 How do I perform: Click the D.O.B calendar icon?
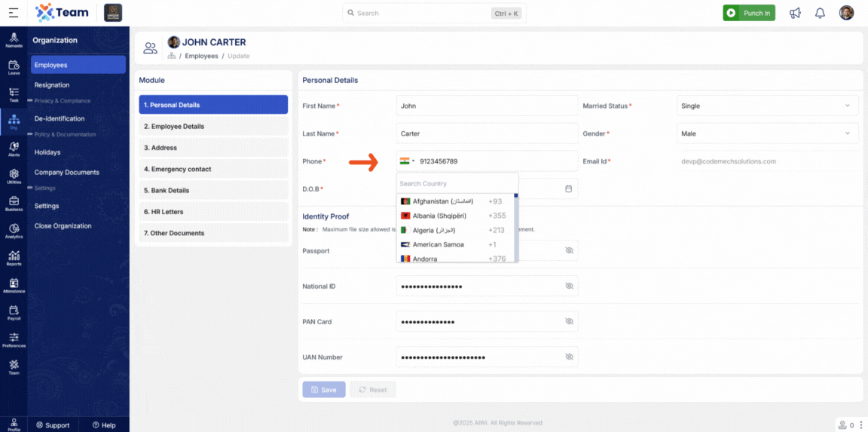(x=569, y=188)
